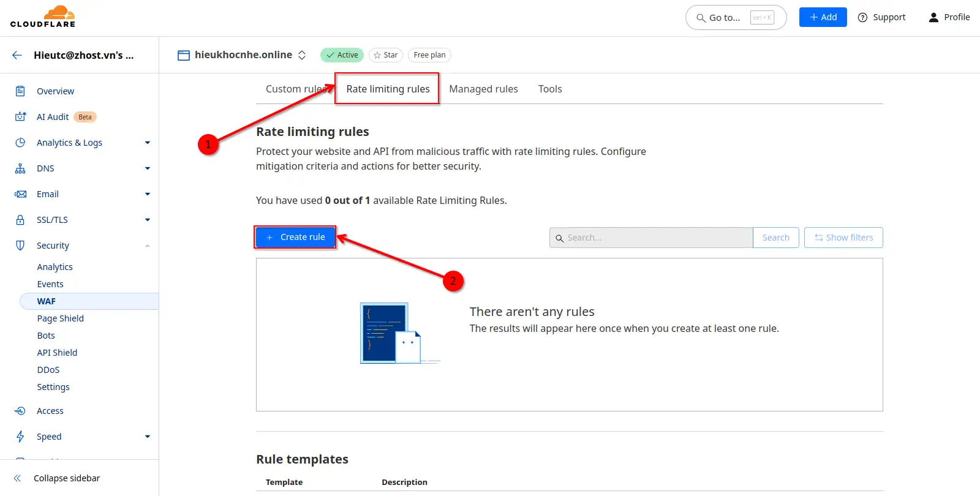This screenshot has height=496, width=980.
Task: Toggle Show filters for rules
Action: (843, 238)
